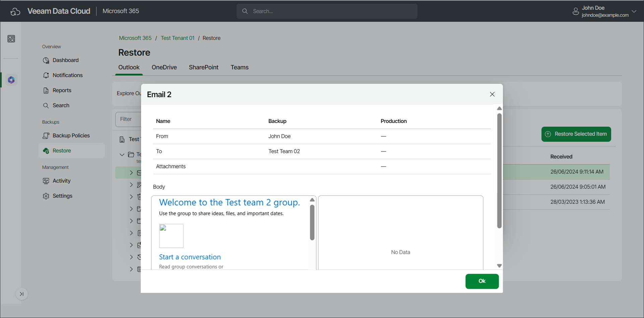Click the Attachments row label
Image resolution: width=644 pixels, height=318 pixels.
[171, 167]
